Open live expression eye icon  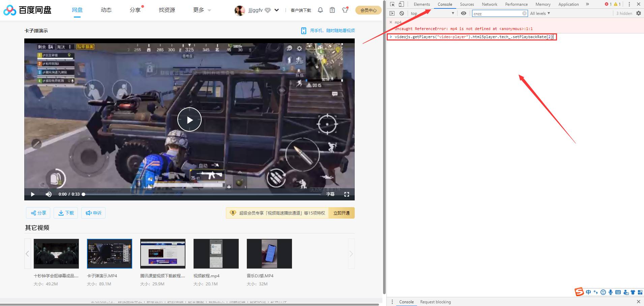tap(464, 13)
